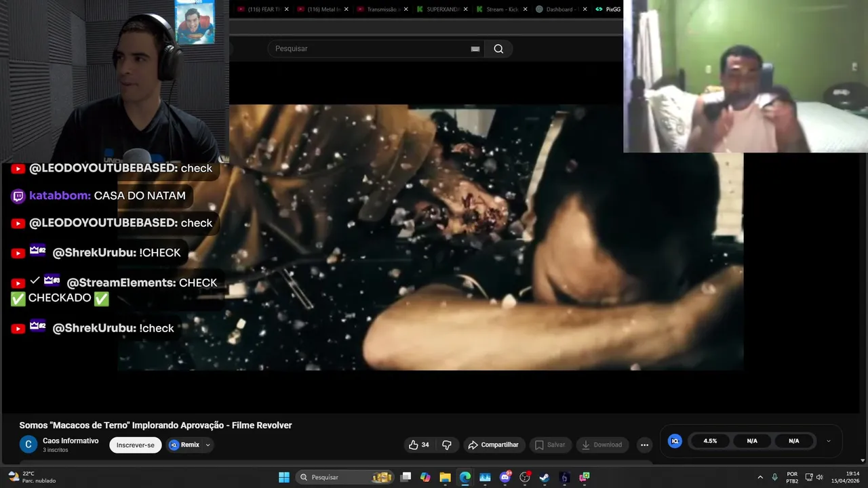Dislike the video with thumbs-down icon
The width and height of the screenshot is (868, 488).
point(447,445)
